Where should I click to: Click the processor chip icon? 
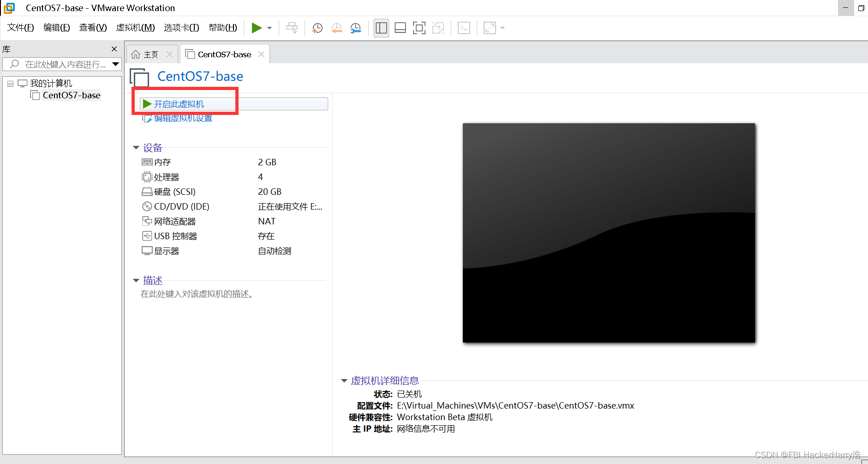click(147, 177)
